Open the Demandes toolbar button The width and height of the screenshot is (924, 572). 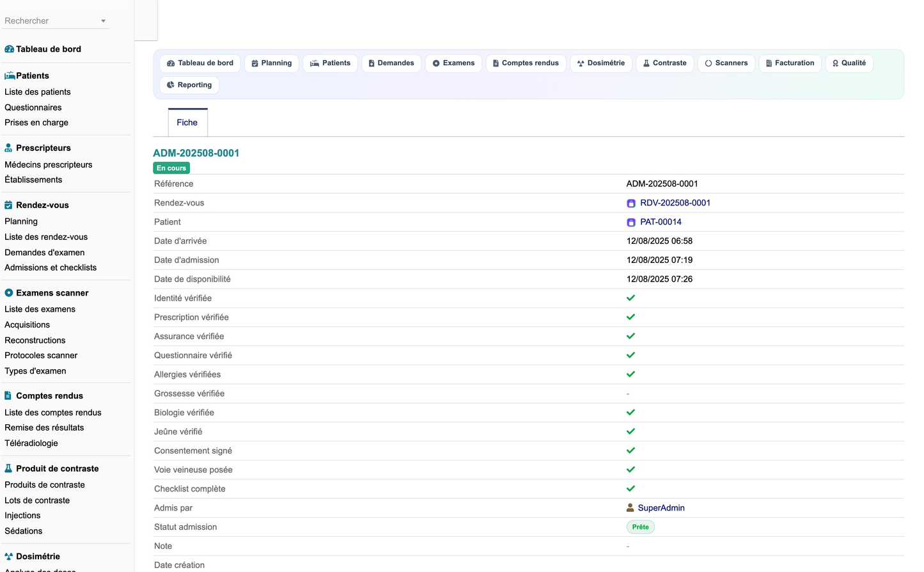click(x=391, y=63)
